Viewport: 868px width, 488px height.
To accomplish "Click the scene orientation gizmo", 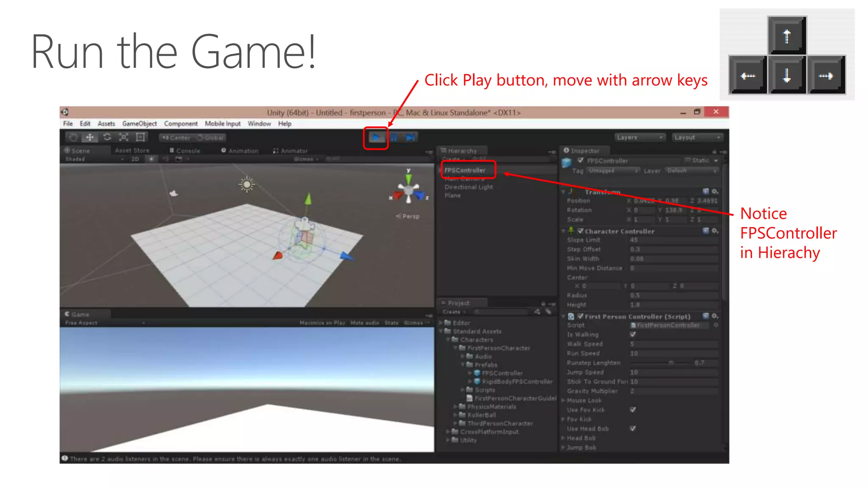I will [x=409, y=191].
